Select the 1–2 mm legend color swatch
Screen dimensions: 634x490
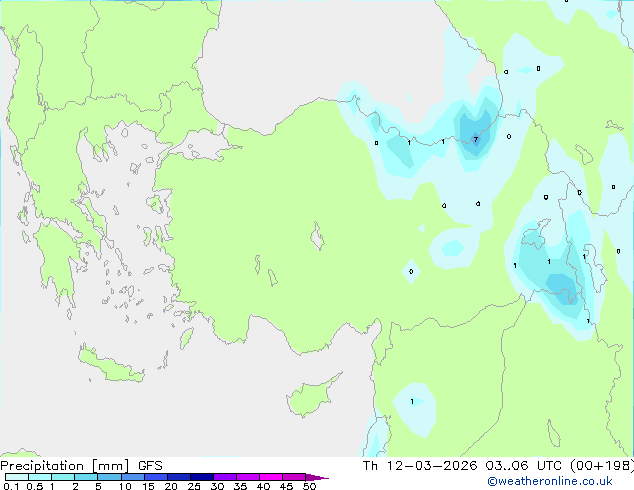[x=63, y=477]
